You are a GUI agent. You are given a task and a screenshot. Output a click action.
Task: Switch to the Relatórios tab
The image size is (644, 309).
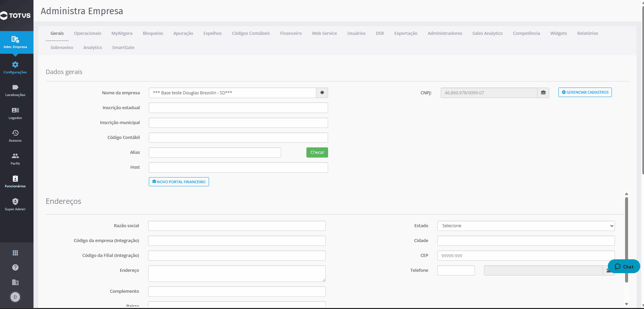pyautogui.click(x=588, y=33)
